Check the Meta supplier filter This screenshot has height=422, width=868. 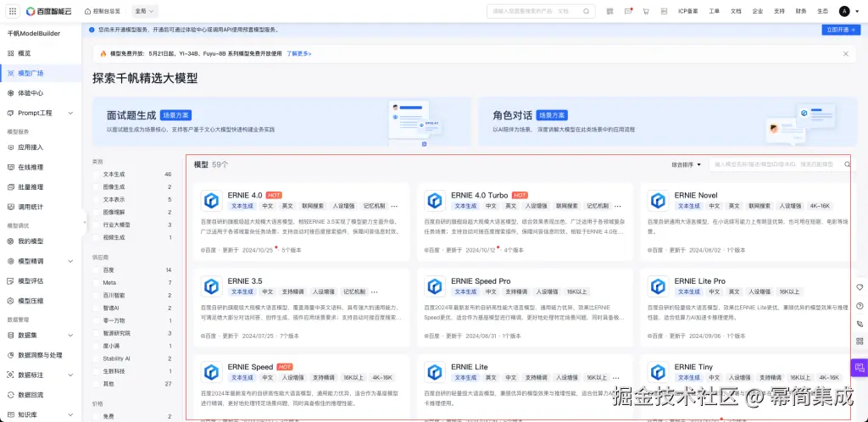[x=97, y=283]
